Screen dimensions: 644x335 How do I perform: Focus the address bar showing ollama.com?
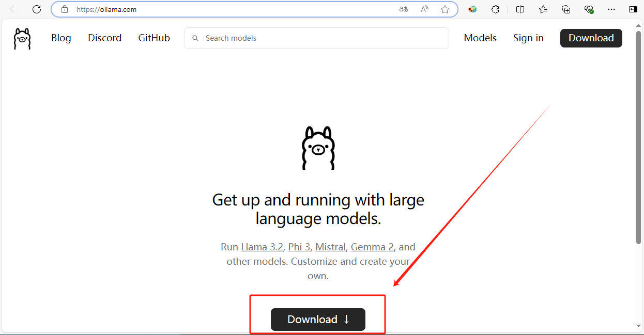click(x=254, y=9)
